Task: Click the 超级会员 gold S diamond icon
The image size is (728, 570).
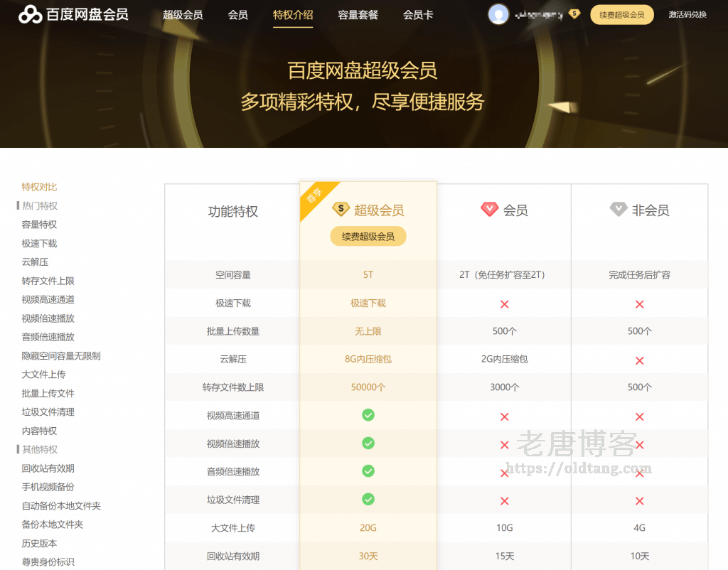Action: pyautogui.click(x=341, y=210)
